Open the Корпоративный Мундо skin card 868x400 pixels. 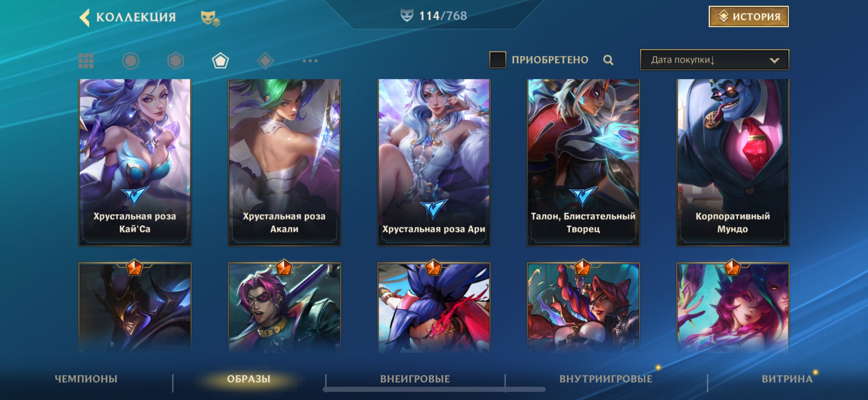[733, 163]
